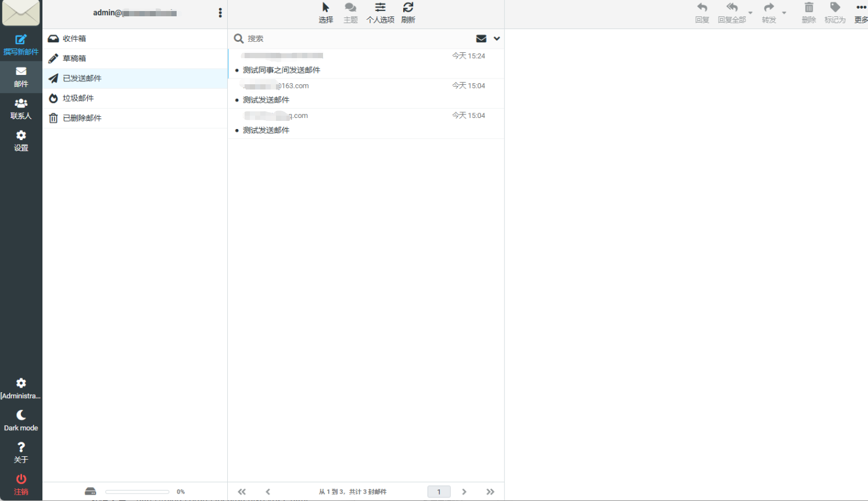Viewport: 868px width, 501px height.
Task: Click the 从1到3，共计3封邮件 count text
Action: (x=353, y=492)
